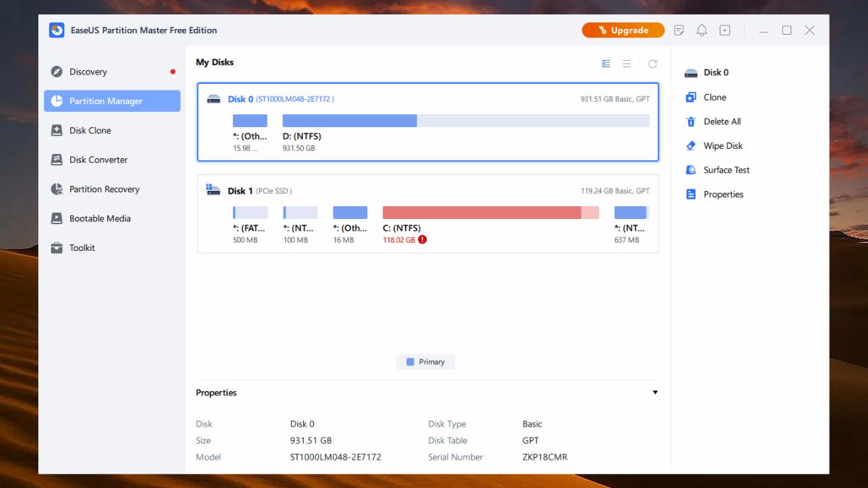Click the Upgrade button
This screenshot has width=868, height=488.
[x=624, y=30]
